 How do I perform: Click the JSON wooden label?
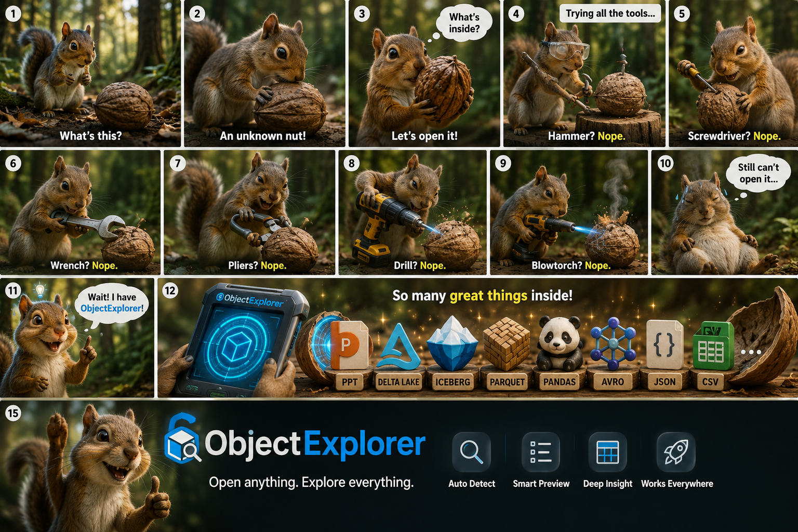click(x=665, y=382)
